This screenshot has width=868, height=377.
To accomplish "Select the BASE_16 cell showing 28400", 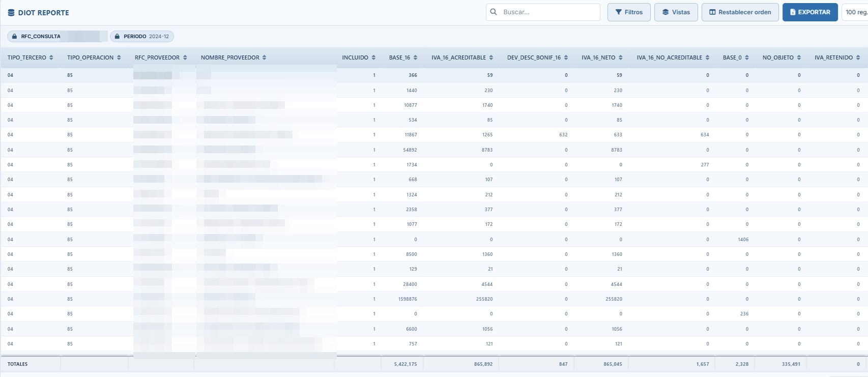I will point(410,284).
